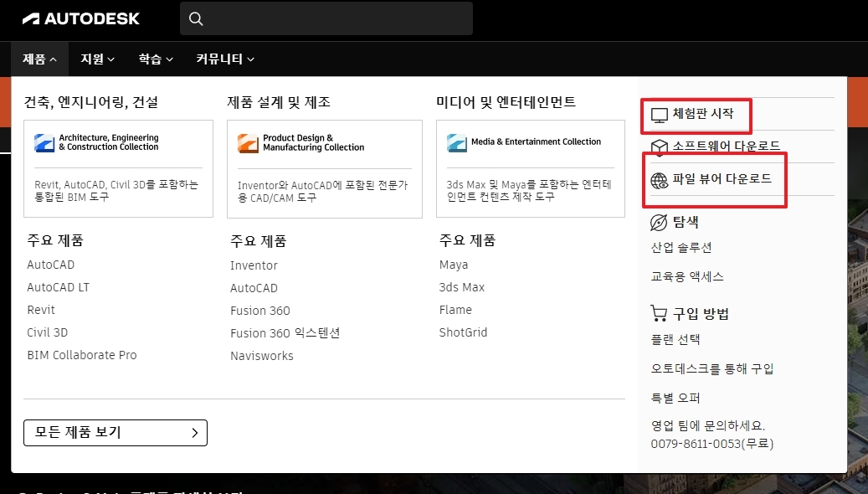Expand the 학습 menu
868x494 pixels.
pos(156,59)
